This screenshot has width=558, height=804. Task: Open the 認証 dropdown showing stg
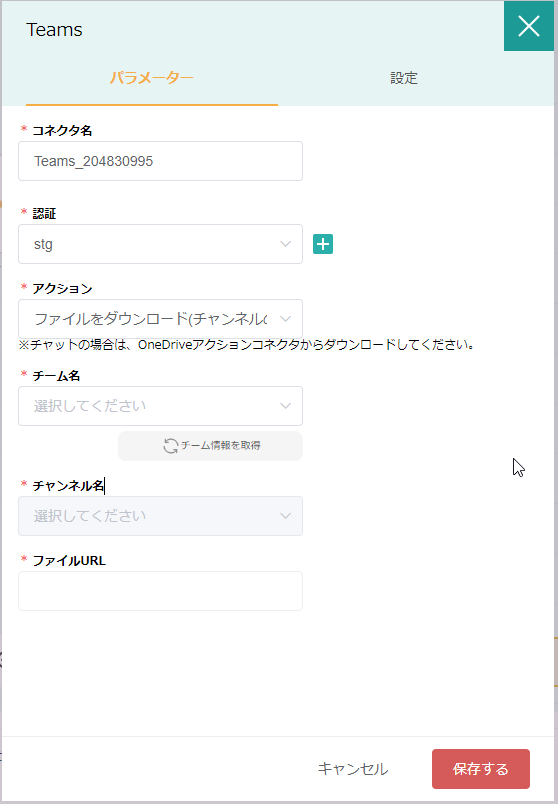point(161,244)
